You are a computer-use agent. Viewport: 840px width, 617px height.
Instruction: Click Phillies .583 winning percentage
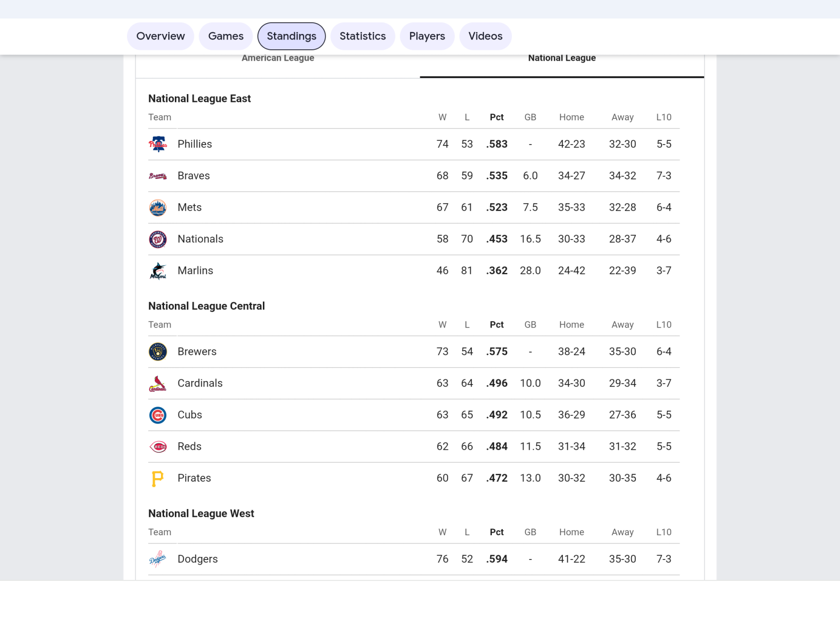point(497,144)
